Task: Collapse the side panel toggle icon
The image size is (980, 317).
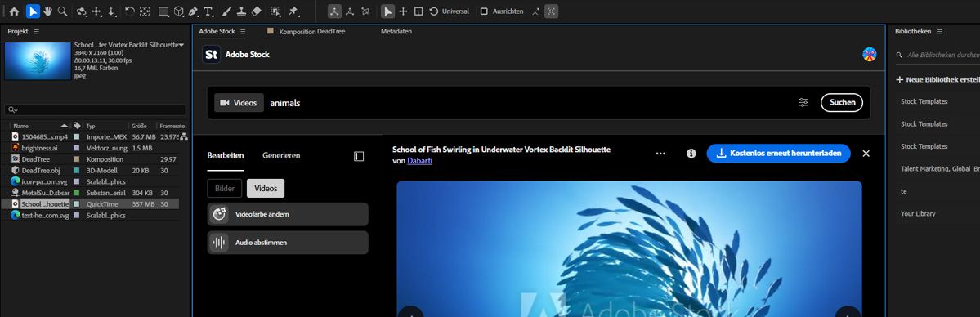Action: (x=359, y=156)
